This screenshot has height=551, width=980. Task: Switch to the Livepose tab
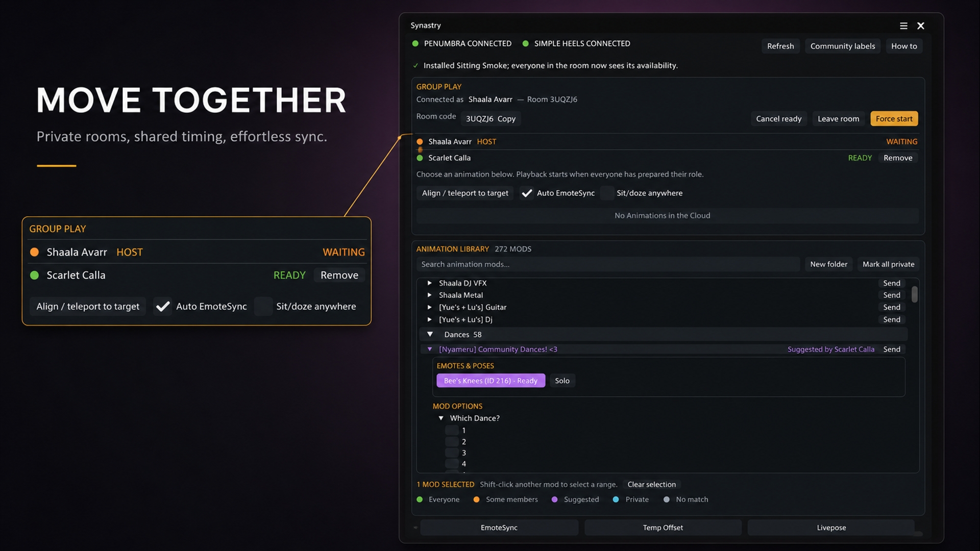[831, 528]
